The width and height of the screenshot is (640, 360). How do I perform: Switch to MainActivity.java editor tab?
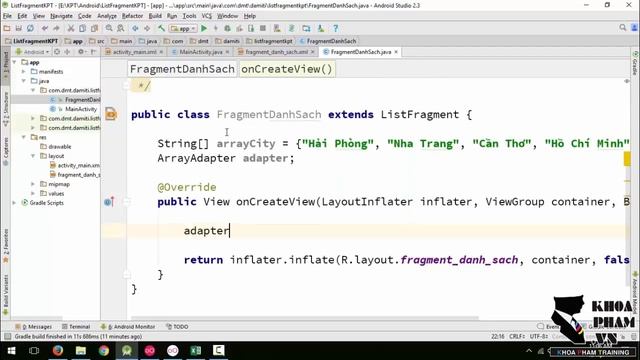coord(200,52)
